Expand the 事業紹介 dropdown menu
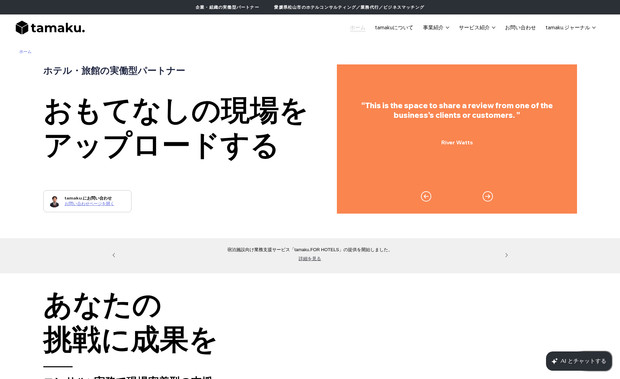The image size is (620, 379). tap(436, 28)
